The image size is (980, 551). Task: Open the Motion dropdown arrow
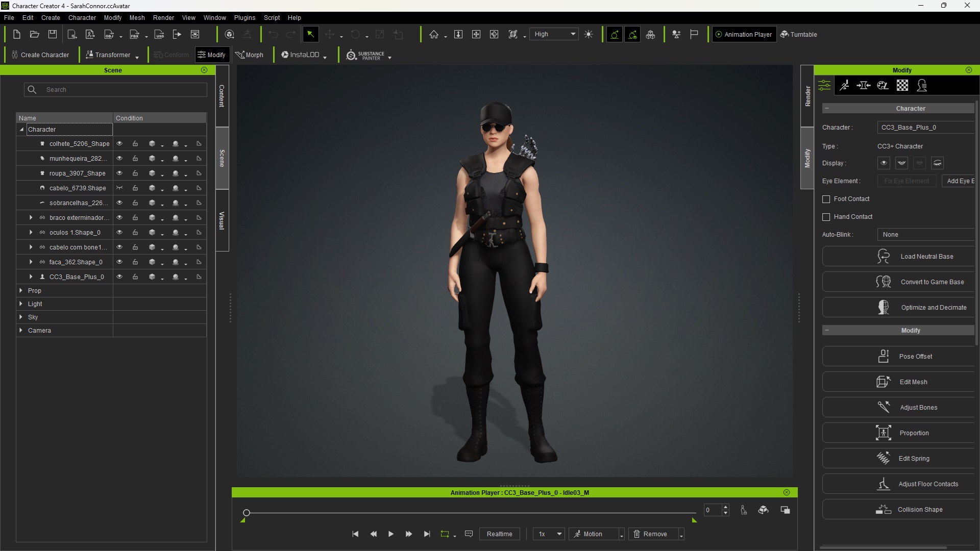click(x=621, y=534)
